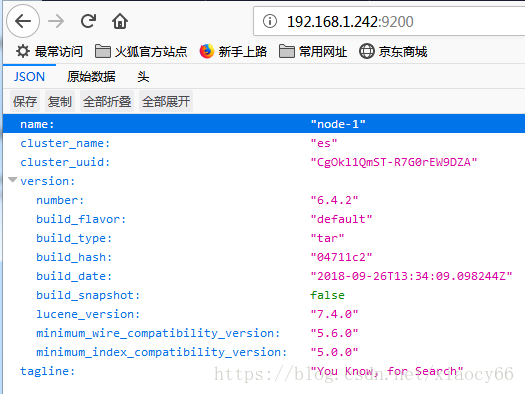Viewport: 525px width, 394px height.
Task: Select the cluster_uuid key
Action: pos(65,162)
